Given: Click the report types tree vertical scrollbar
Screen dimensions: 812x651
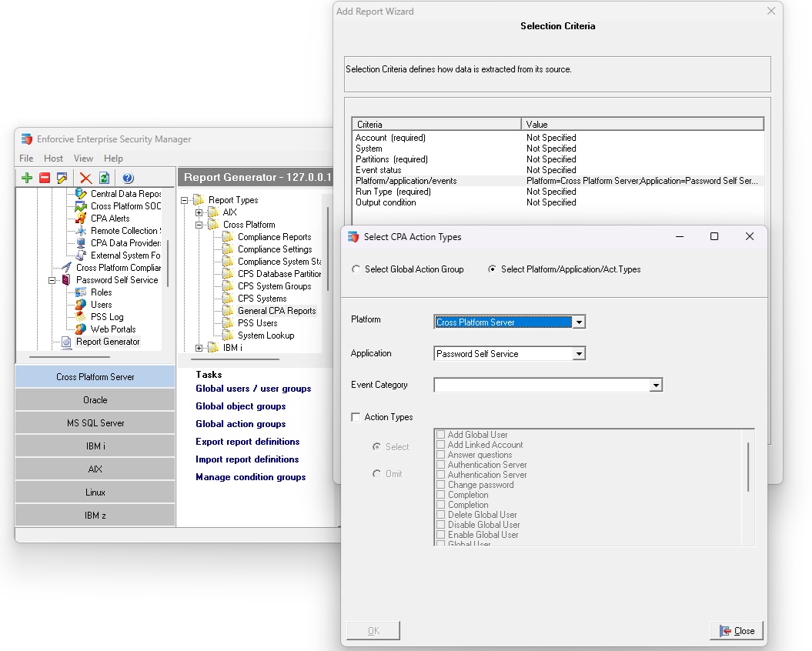Looking at the screenshot, I should [x=328, y=249].
